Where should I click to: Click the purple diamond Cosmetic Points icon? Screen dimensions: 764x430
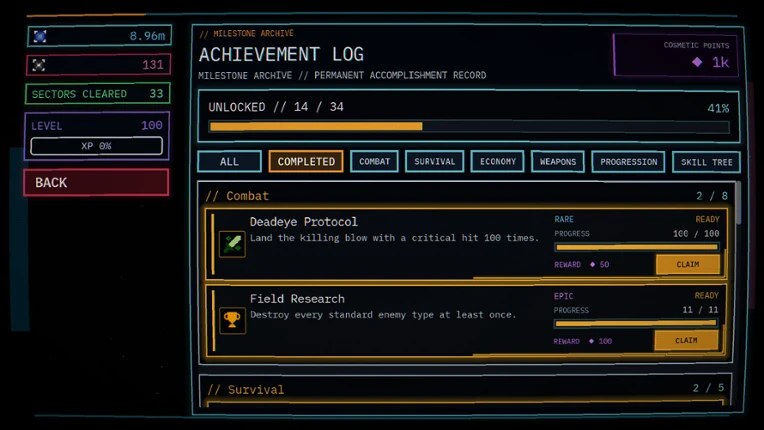(x=697, y=62)
